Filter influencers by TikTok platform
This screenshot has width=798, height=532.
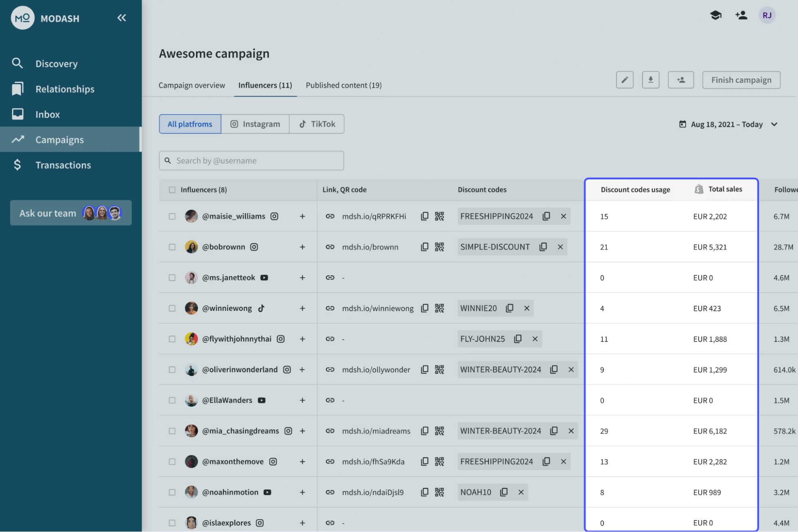point(317,124)
